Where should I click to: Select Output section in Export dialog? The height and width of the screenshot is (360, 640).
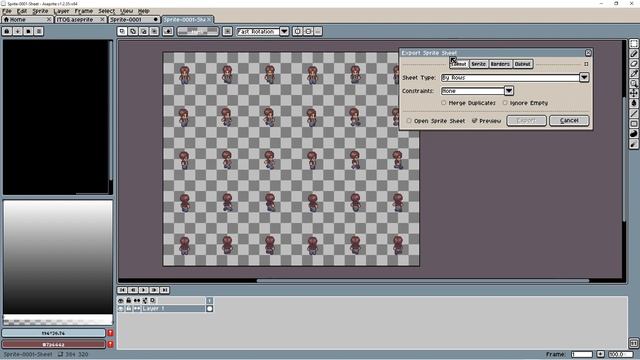click(x=522, y=64)
